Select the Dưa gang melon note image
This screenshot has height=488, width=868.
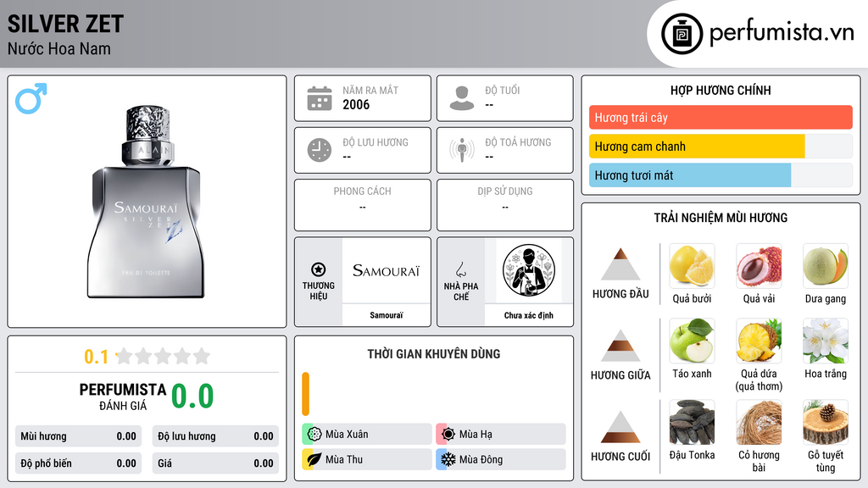point(826,266)
